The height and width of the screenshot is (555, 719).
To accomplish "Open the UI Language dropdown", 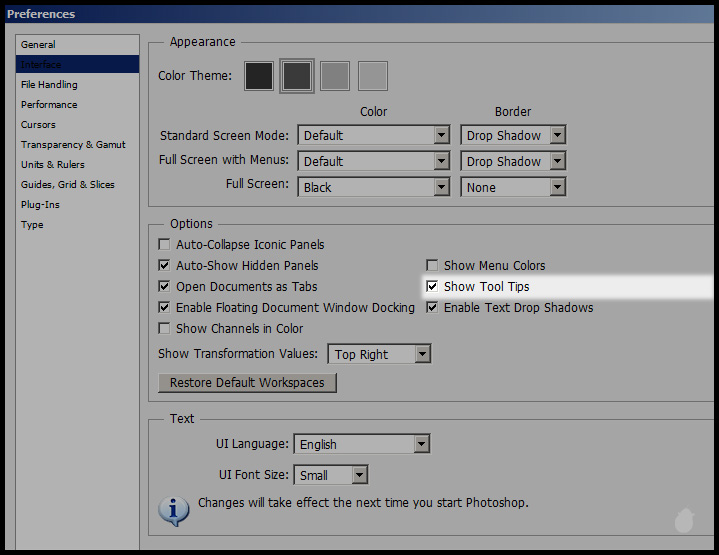I will click(x=421, y=444).
